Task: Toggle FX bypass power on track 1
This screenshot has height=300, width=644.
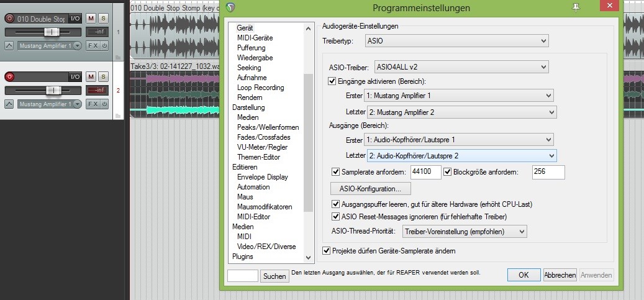Action: (x=105, y=46)
